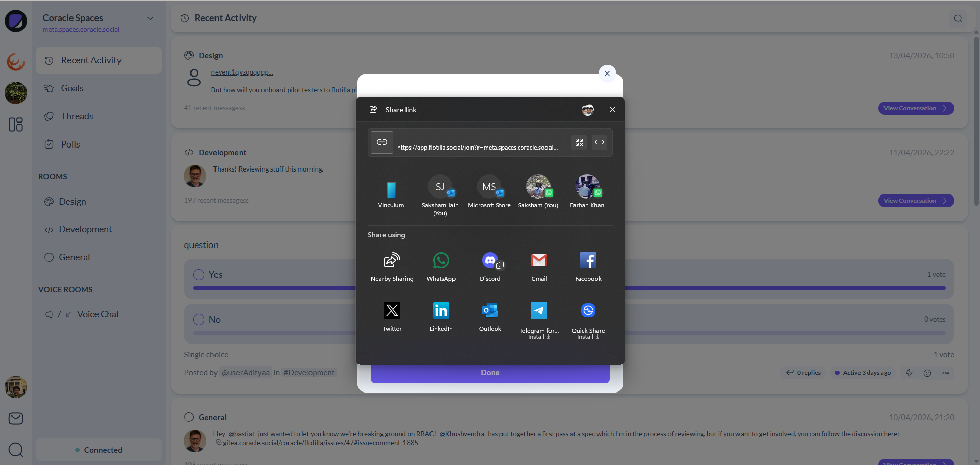The height and width of the screenshot is (465, 980).
Task: Click @Khushvendra mention
Action: pos(461,434)
